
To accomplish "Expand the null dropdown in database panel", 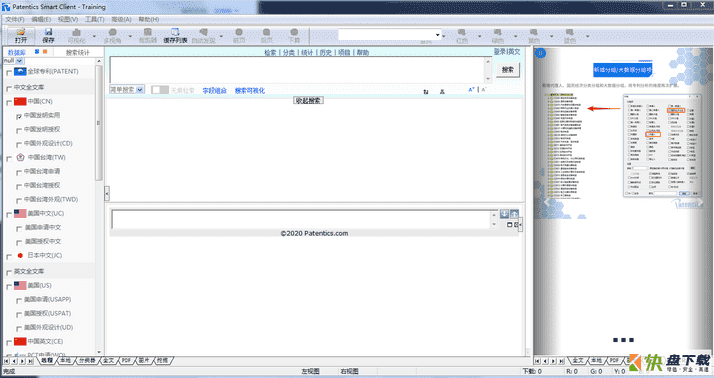I will 13,61.
